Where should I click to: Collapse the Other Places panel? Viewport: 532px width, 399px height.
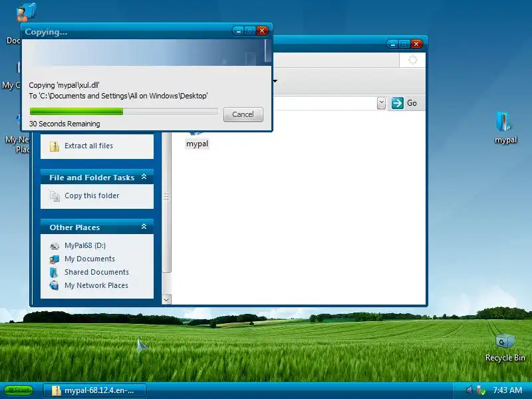point(144,227)
